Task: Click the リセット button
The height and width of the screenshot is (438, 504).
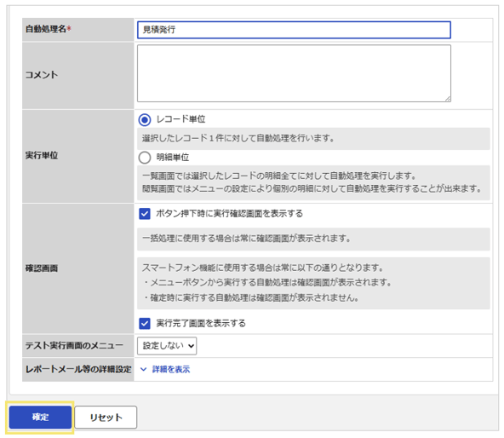Action: 106,417
